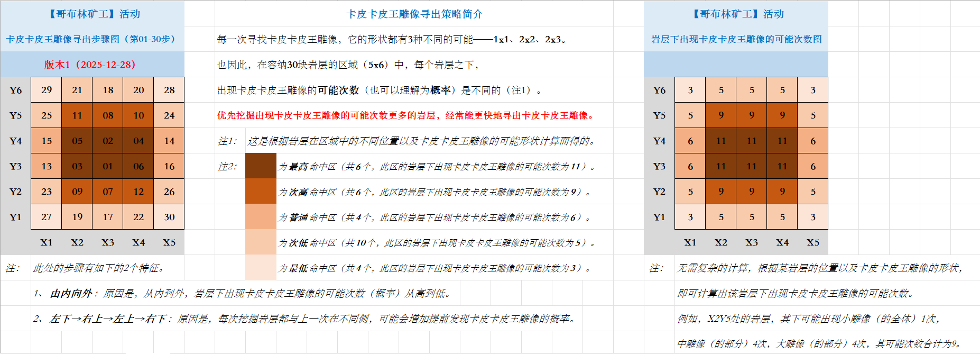980x354 pixels.
Task: Click the darkest brown 最高命中区 legend swatch
Action: point(261,166)
